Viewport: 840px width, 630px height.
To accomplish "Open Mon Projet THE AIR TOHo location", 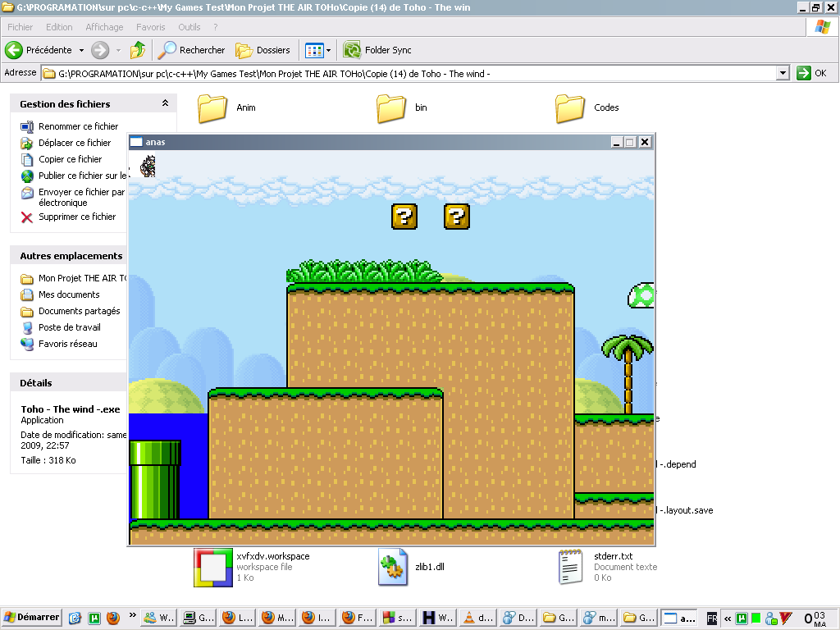I will [x=83, y=278].
